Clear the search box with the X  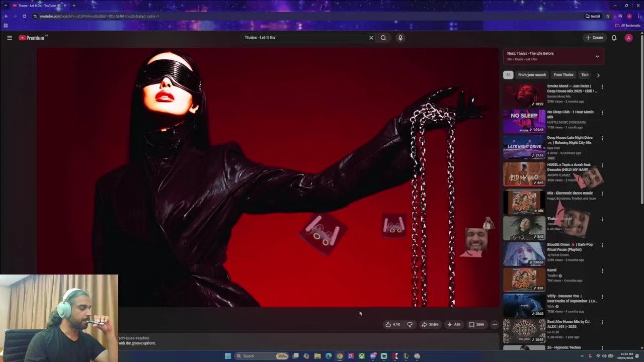point(371,38)
